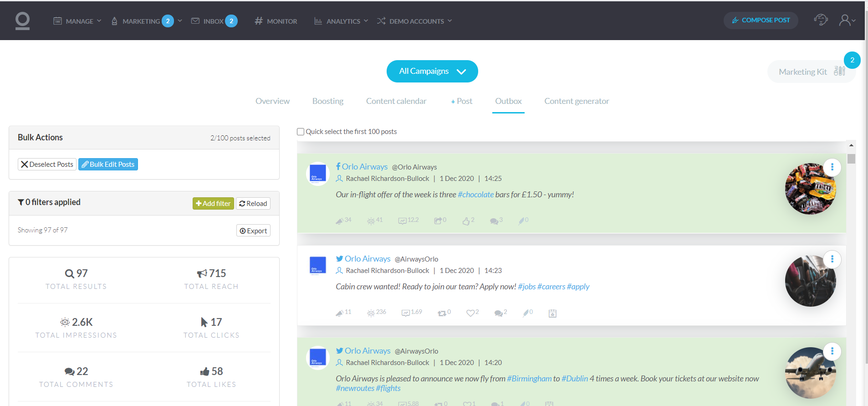Click the Export button
The image size is (868, 406).
[x=253, y=231]
